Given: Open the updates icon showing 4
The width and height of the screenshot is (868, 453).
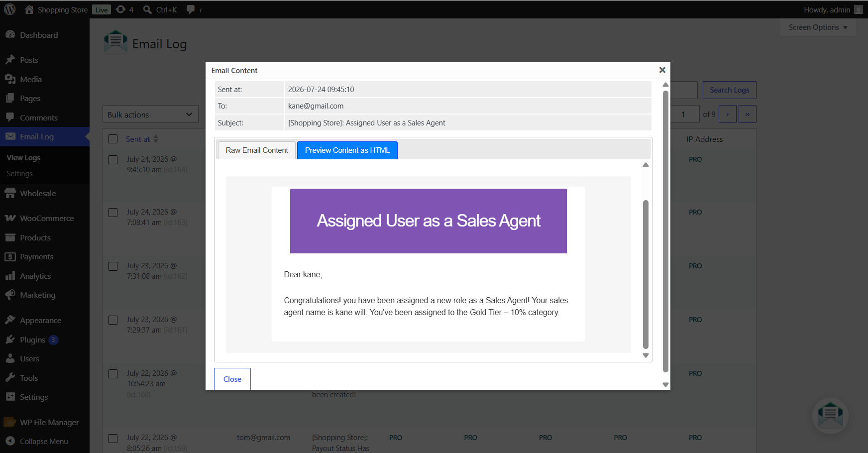Looking at the screenshot, I should [120, 9].
